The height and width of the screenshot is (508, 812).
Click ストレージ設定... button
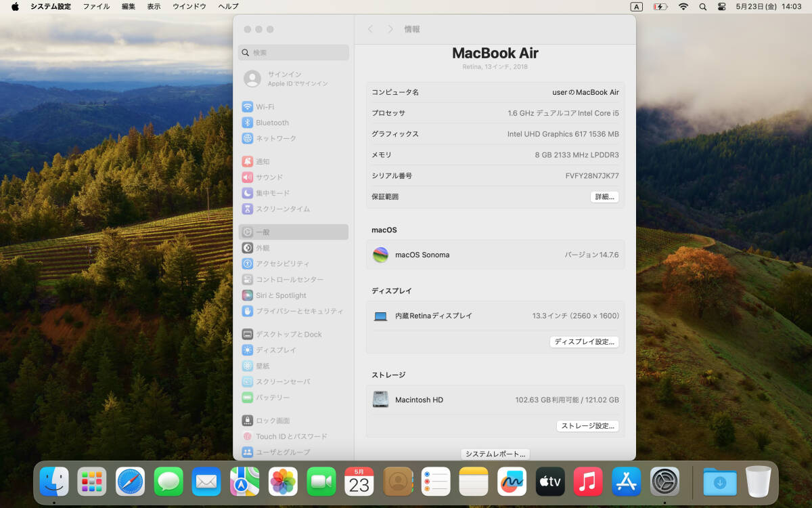click(587, 426)
